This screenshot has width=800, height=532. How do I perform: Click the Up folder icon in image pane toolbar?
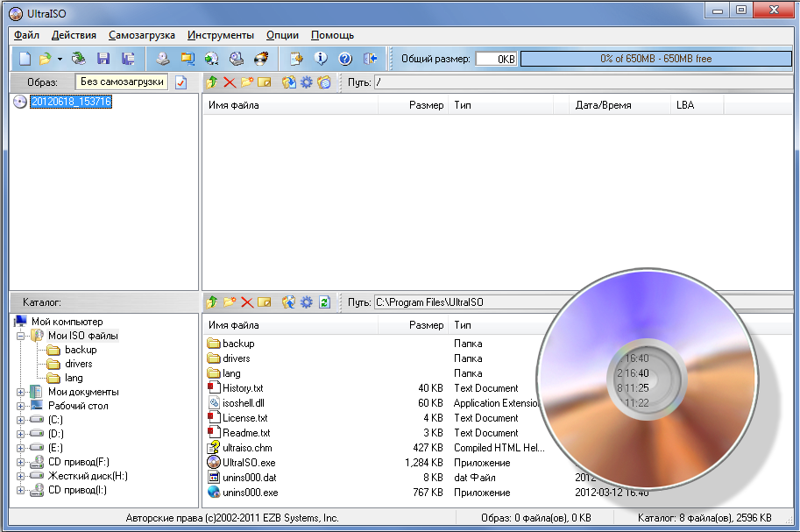pyautogui.click(x=211, y=82)
